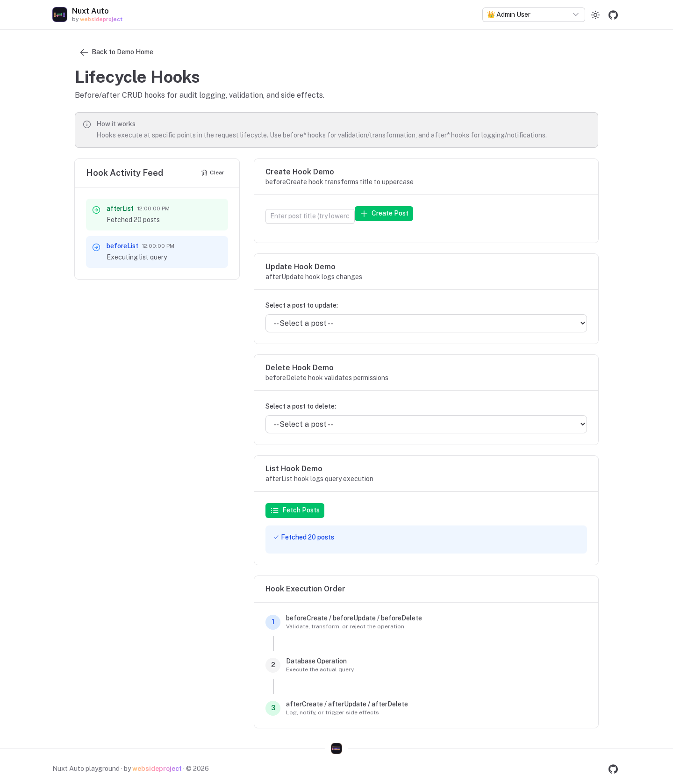Viewport: 673px width, 784px height.
Task: Go Back to Demo Home
Action: tap(116, 52)
